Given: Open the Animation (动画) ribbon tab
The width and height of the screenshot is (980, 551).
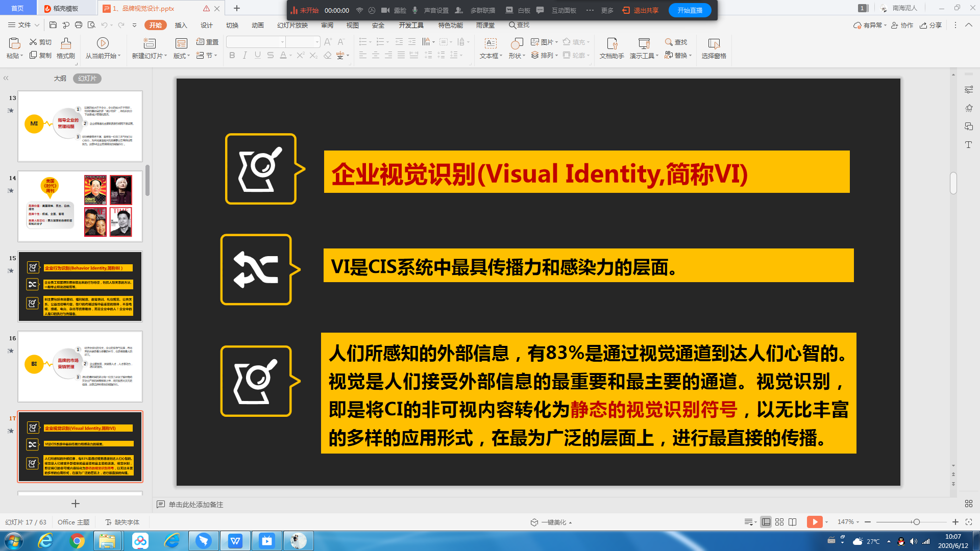Looking at the screenshot, I should [x=258, y=25].
